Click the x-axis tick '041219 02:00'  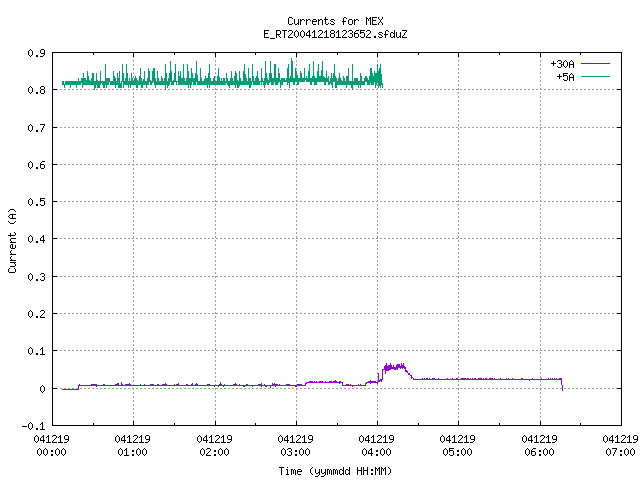click(x=214, y=446)
